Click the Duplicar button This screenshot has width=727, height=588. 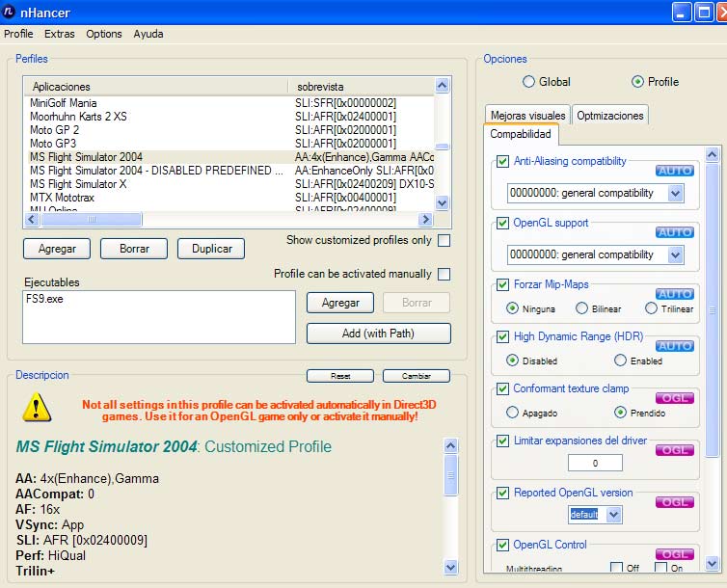coord(210,249)
